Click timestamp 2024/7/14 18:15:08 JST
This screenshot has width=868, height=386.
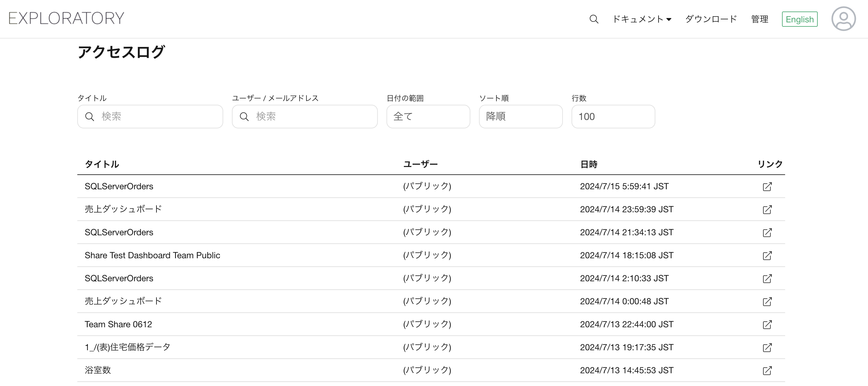(627, 255)
